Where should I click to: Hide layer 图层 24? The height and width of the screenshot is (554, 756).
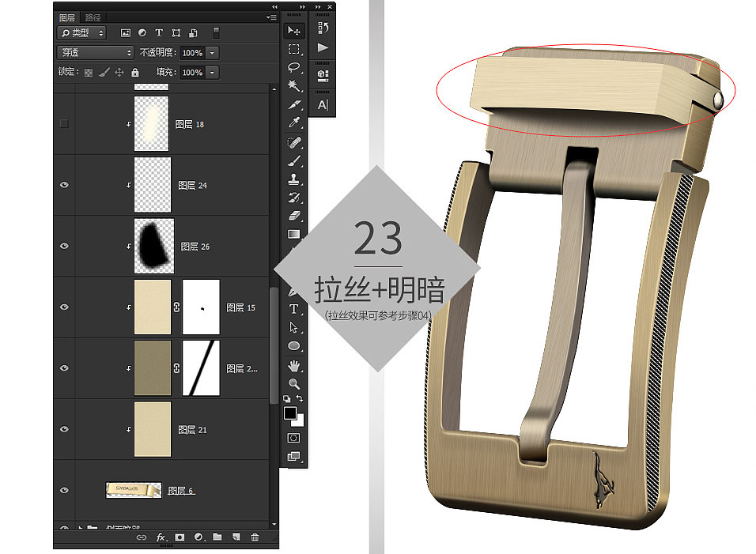pos(64,185)
